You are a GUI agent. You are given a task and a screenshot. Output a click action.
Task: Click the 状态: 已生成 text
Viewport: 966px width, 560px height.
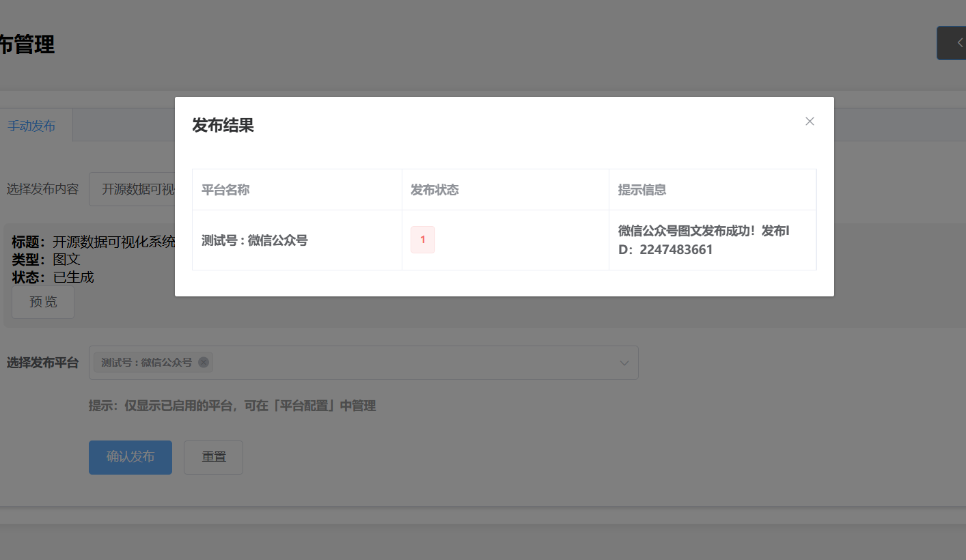[53, 277]
